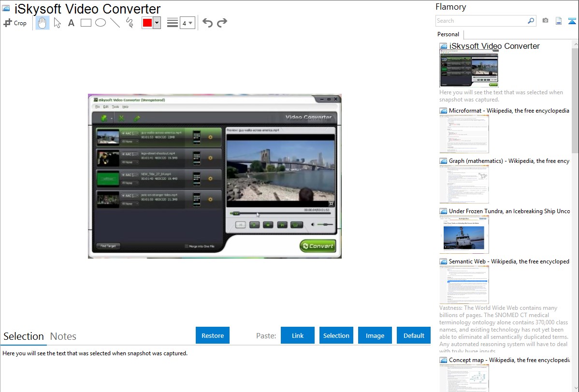Click the play button in the preview player
This screenshot has width=579, height=392.
(254, 225)
